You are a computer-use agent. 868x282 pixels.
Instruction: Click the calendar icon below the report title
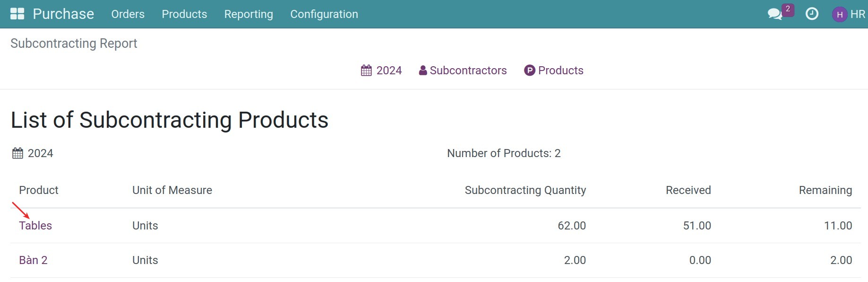(17, 153)
